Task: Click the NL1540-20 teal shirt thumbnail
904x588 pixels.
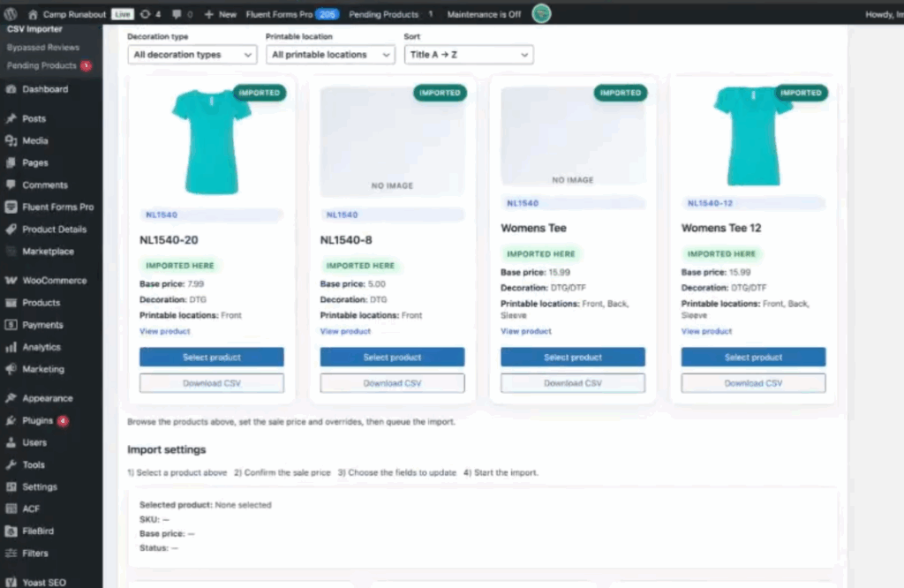Action: point(211,140)
